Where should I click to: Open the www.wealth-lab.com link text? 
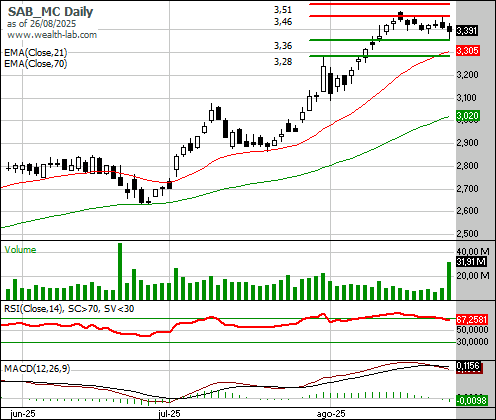(x=52, y=35)
